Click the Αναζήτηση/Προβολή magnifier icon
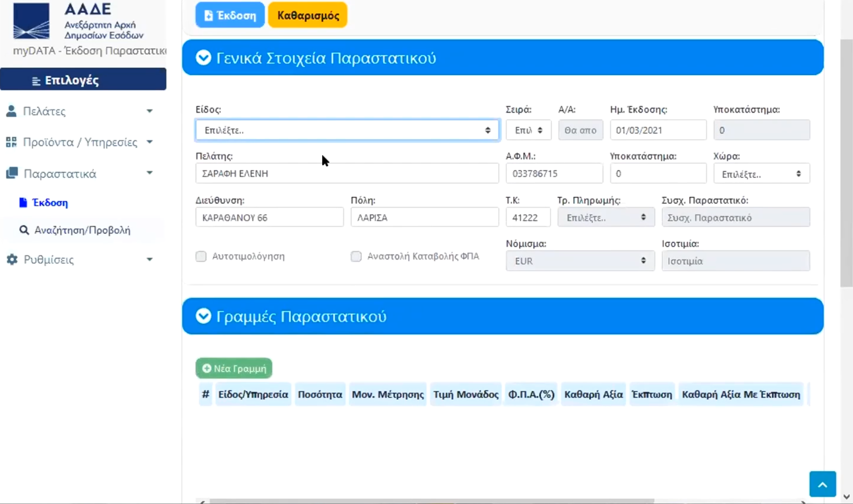The height and width of the screenshot is (504, 853). 24,230
